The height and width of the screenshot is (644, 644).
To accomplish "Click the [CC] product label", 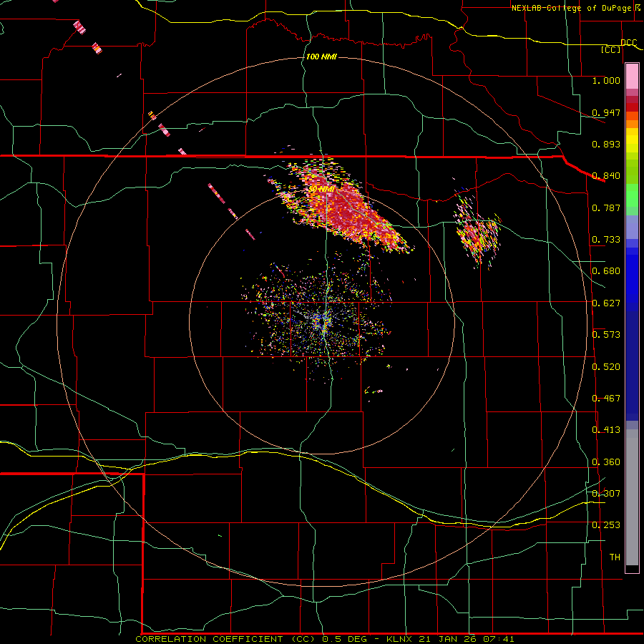I will pos(611,49).
